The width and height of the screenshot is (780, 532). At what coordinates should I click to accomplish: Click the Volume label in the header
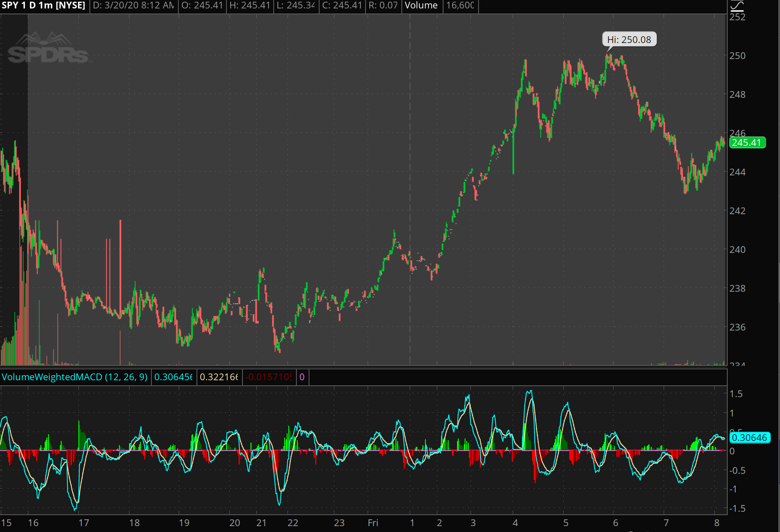(421, 5)
